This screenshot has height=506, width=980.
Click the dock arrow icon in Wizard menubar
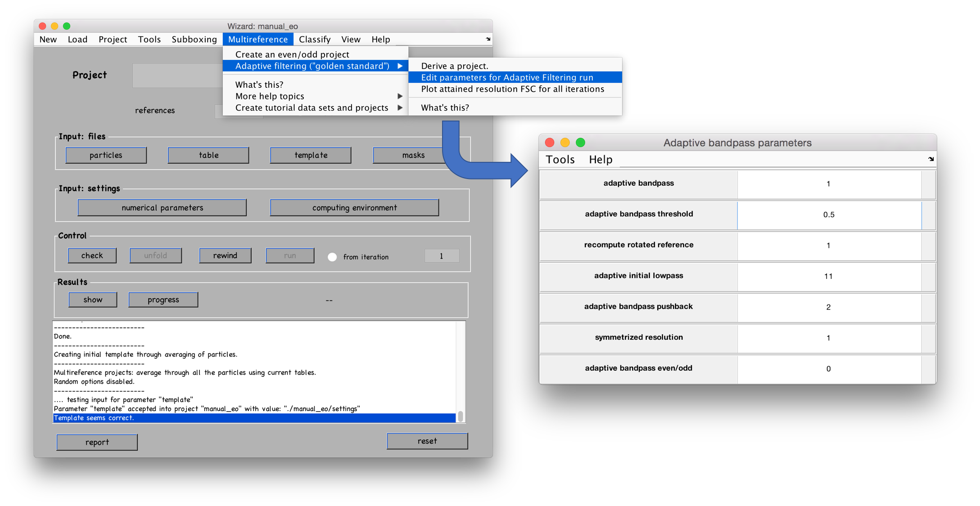(x=488, y=39)
